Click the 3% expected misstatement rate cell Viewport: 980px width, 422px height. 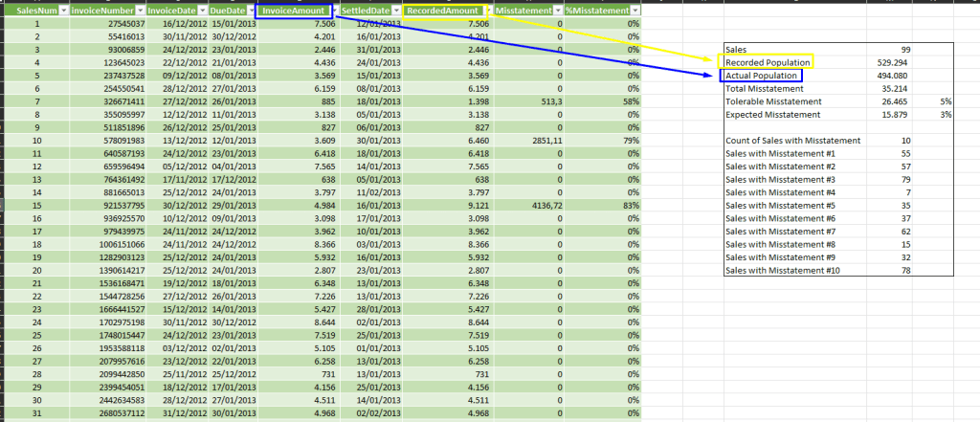coord(933,115)
